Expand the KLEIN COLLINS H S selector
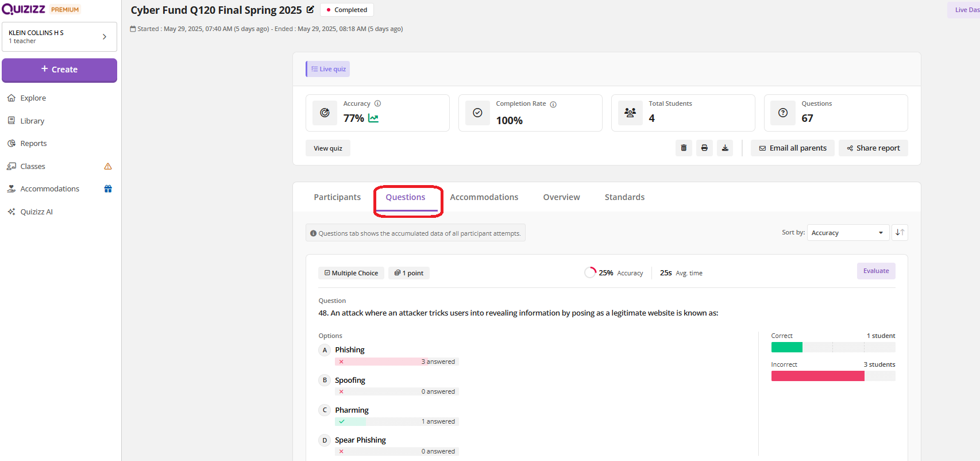The width and height of the screenshot is (980, 461). point(59,37)
